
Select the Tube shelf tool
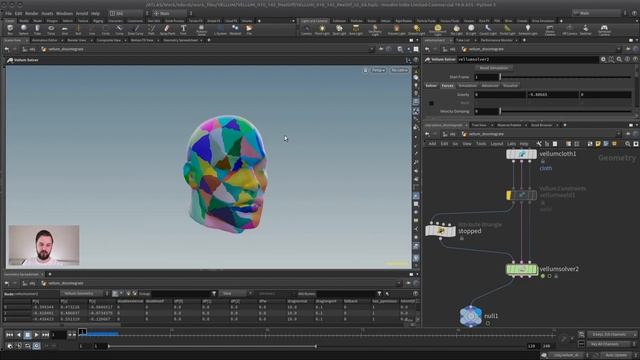pyautogui.click(x=37, y=29)
